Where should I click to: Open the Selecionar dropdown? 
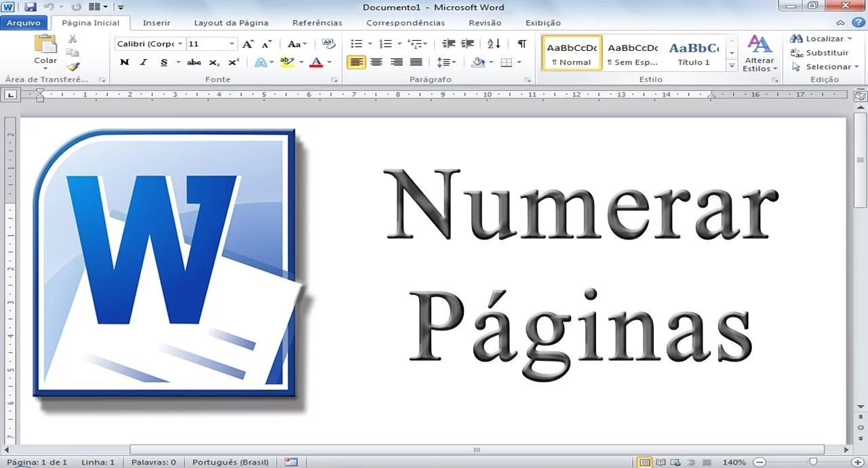[825, 66]
